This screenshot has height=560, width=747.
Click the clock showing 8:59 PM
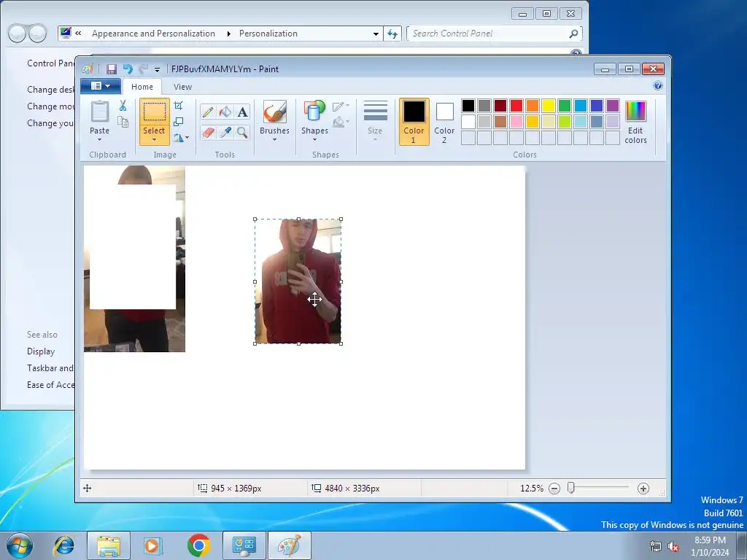(710, 540)
